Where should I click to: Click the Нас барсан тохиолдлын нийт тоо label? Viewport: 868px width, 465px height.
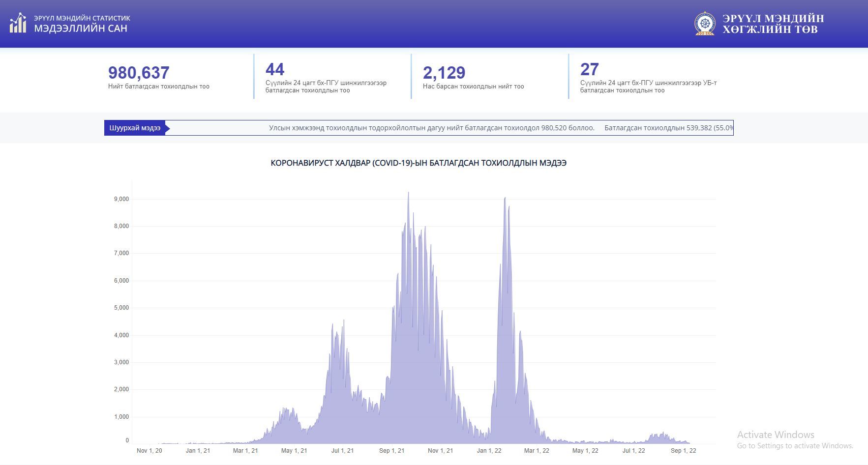473,87
